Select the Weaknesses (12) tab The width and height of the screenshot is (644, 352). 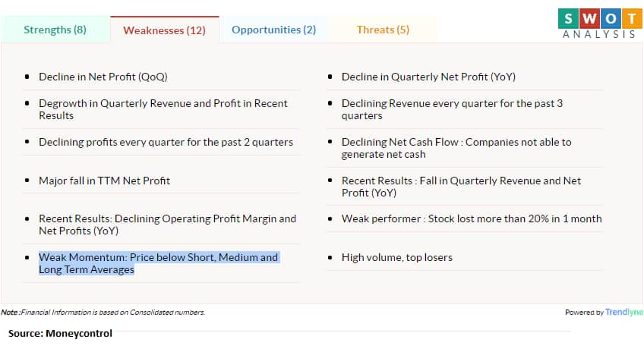point(164,30)
